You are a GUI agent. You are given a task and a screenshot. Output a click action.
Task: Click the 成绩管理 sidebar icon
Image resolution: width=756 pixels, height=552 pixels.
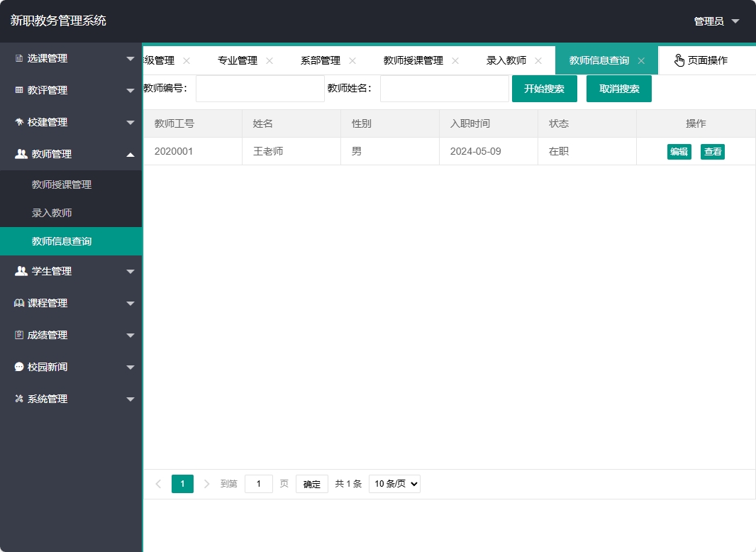[x=18, y=335]
